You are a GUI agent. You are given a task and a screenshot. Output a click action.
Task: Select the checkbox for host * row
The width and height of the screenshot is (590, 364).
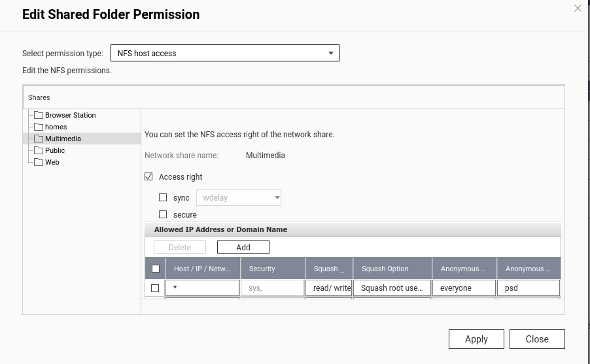point(155,288)
